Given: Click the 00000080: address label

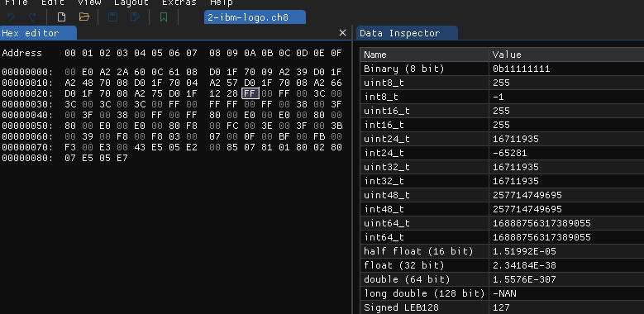Looking at the screenshot, I should click(x=27, y=158).
